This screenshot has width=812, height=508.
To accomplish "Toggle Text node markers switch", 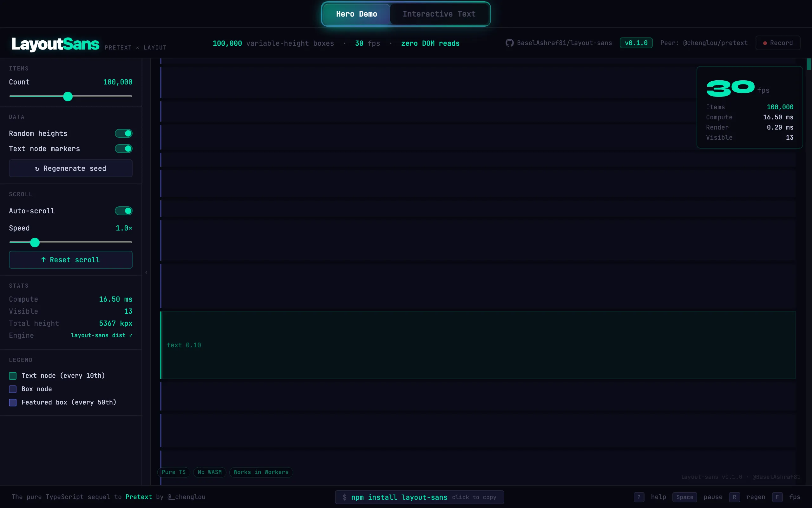I will (123, 149).
